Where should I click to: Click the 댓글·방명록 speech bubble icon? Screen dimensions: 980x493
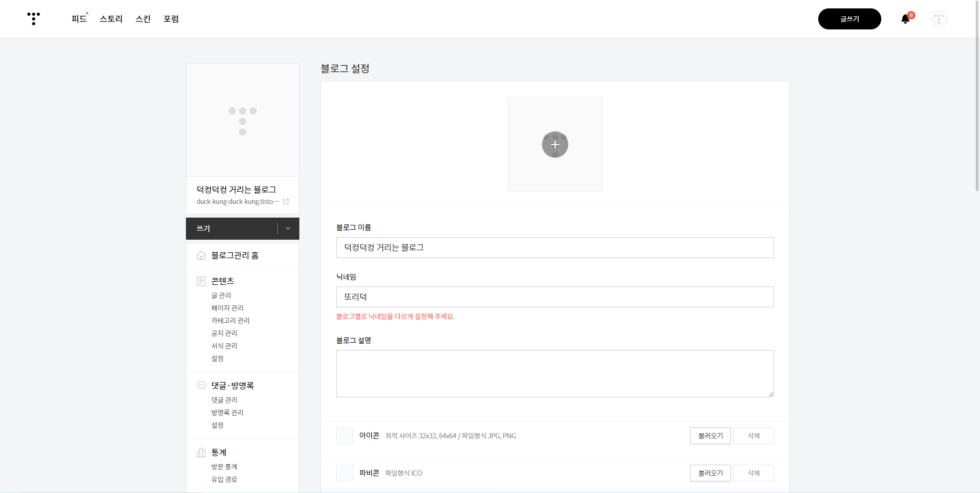click(201, 385)
